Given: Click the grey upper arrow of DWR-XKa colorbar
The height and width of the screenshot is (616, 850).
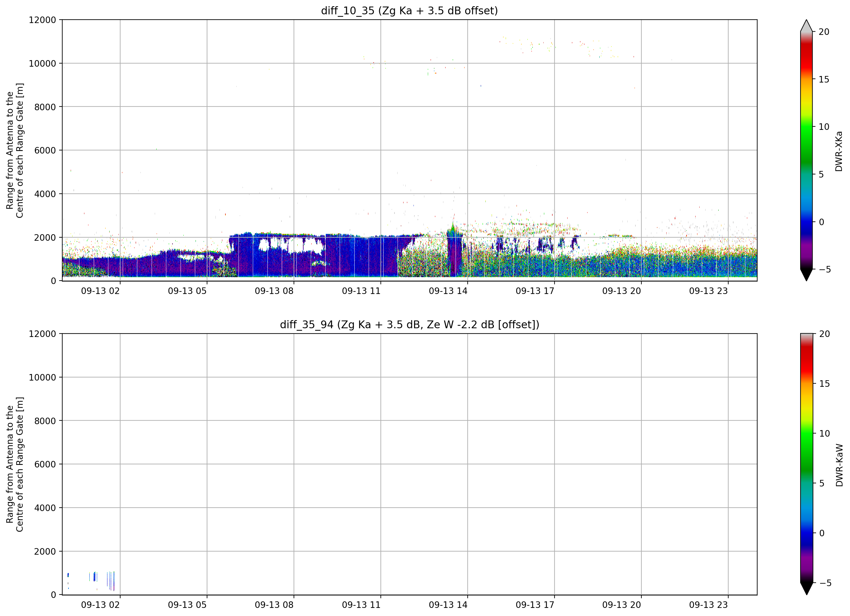Looking at the screenshot, I should (806, 26).
